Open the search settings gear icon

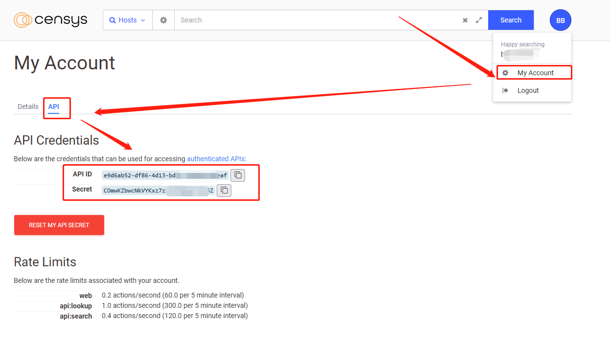coord(163,20)
